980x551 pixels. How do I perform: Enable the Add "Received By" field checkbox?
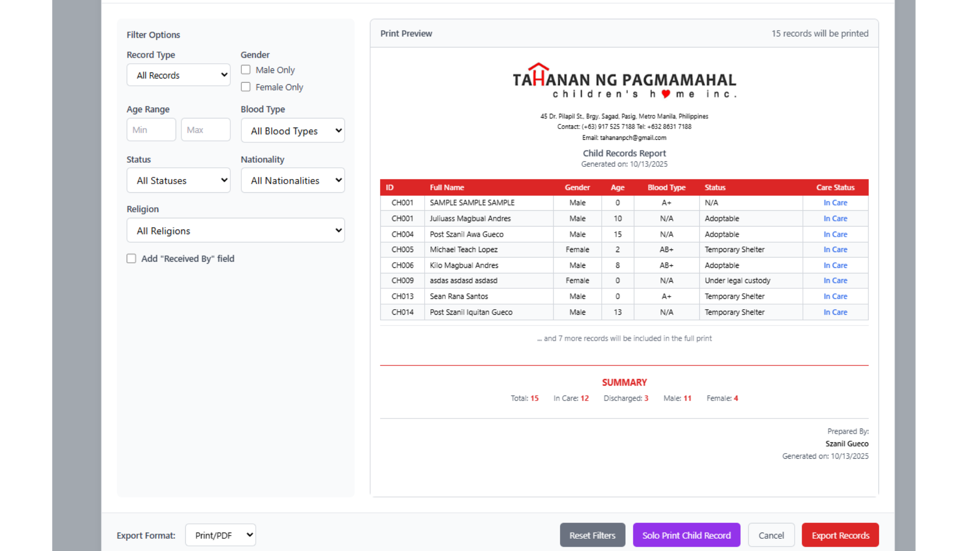[x=132, y=259]
